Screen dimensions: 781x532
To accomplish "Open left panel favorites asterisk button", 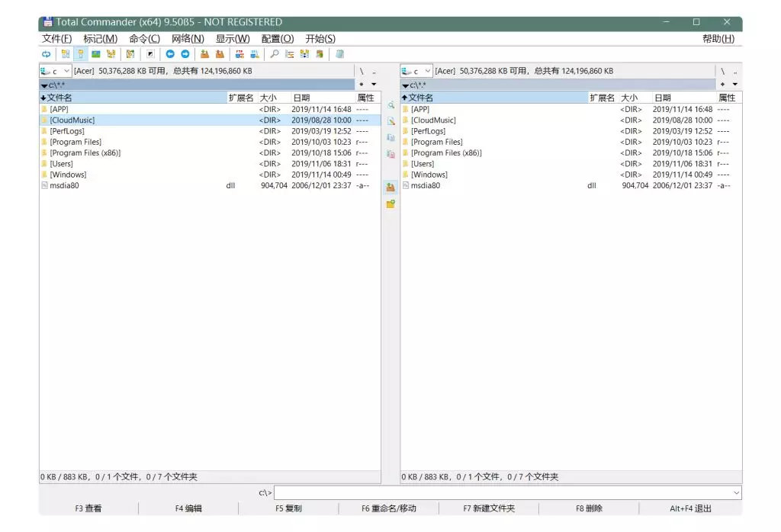I will coord(362,85).
